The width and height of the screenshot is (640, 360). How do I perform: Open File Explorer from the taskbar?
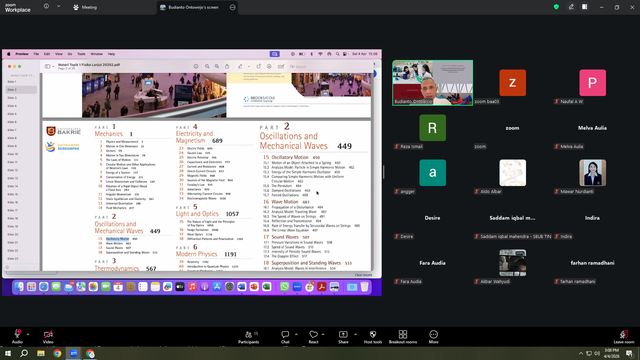(x=41, y=353)
